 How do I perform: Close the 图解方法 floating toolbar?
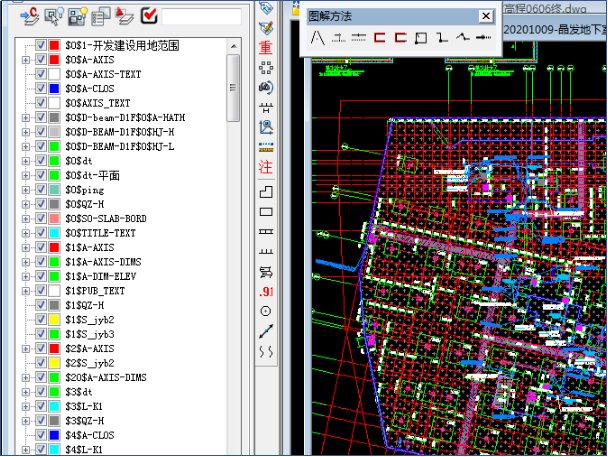[x=485, y=16]
